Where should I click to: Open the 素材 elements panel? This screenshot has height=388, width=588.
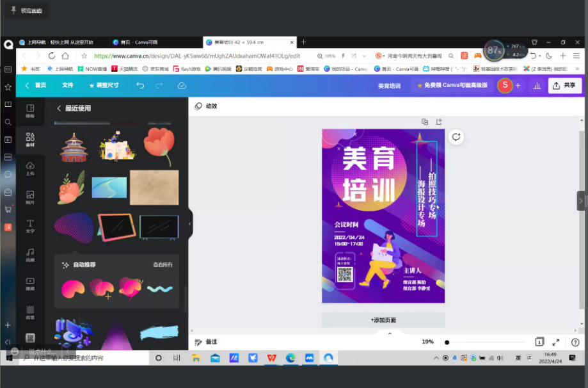pos(30,139)
